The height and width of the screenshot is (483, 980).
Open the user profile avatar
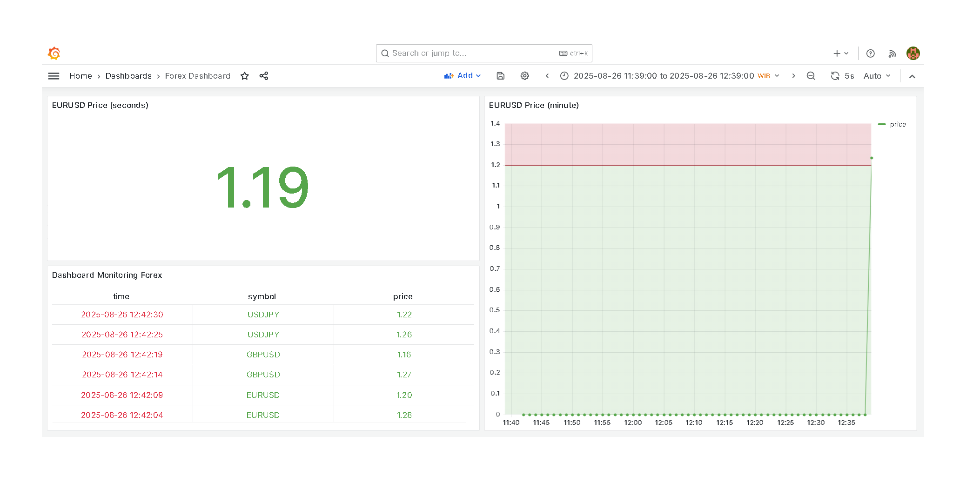[913, 53]
